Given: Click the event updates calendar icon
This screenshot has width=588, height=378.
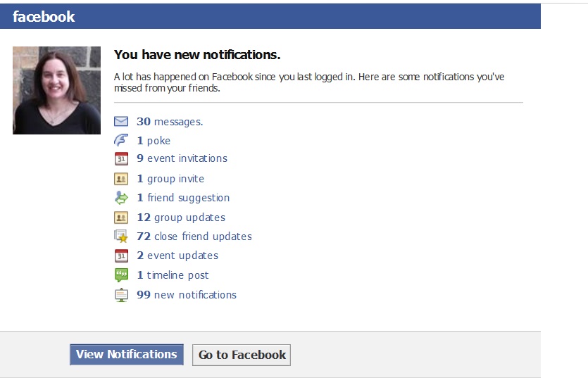Looking at the screenshot, I should [121, 256].
